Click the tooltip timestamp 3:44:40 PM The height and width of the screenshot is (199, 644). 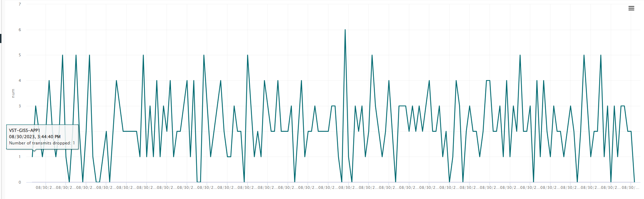[x=35, y=137]
